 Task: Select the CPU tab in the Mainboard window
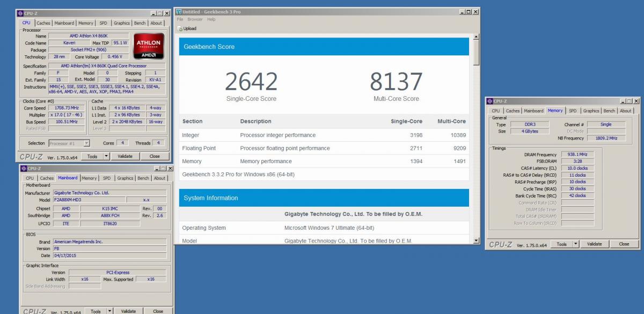[30, 178]
